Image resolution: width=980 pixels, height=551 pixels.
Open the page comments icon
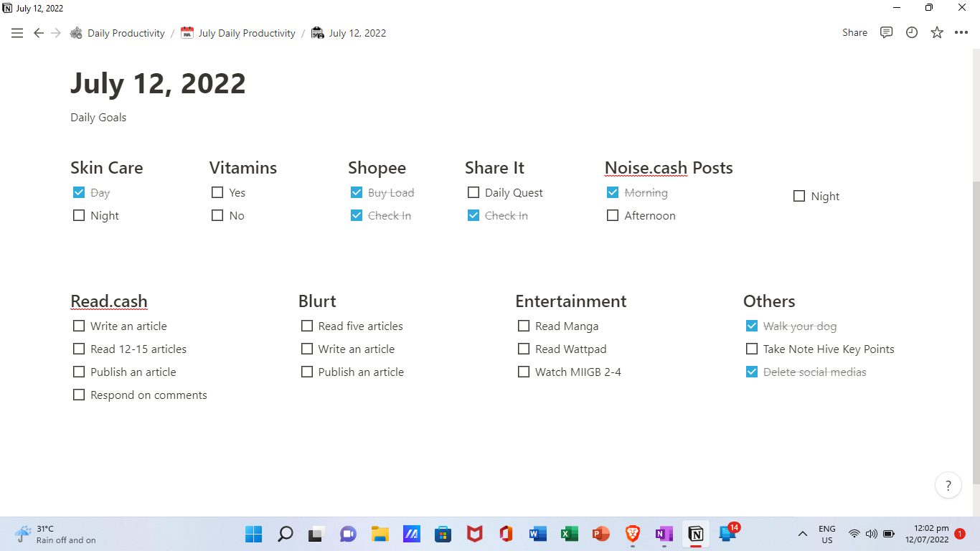click(887, 33)
